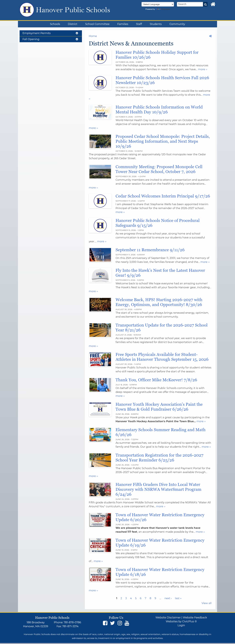Click the search magnifier button
The image size is (235, 644).
coord(205,4)
